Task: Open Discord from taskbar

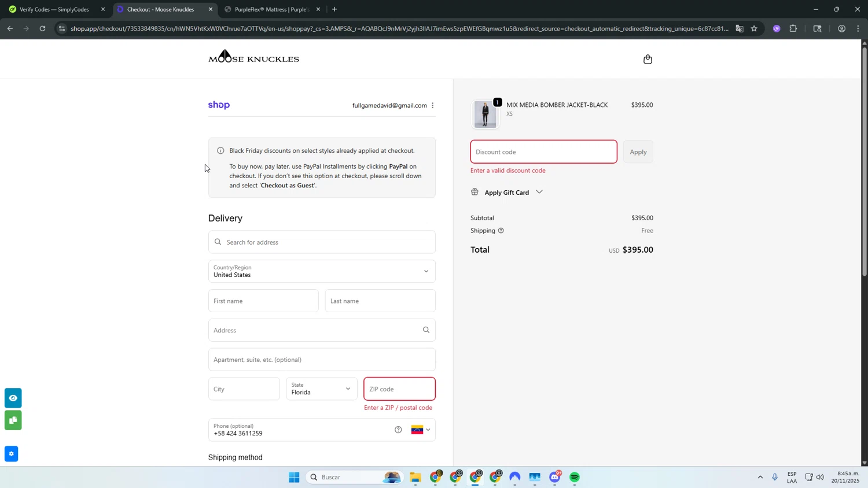Action: pyautogui.click(x=555, y=477)
